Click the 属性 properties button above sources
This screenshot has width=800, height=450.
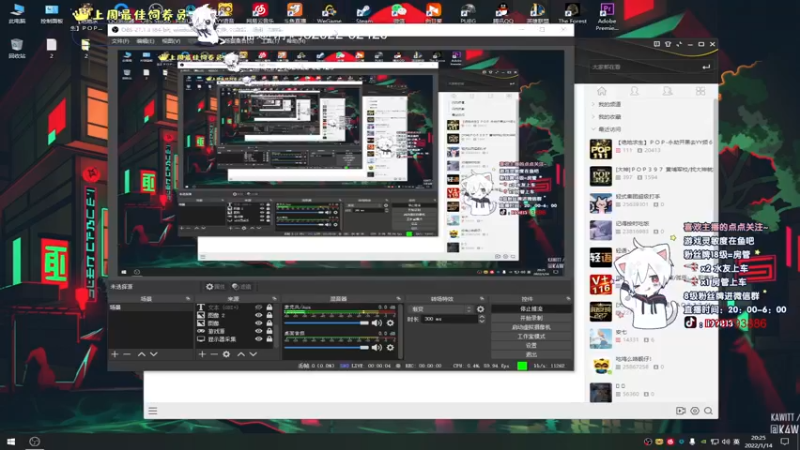point(215,287)
